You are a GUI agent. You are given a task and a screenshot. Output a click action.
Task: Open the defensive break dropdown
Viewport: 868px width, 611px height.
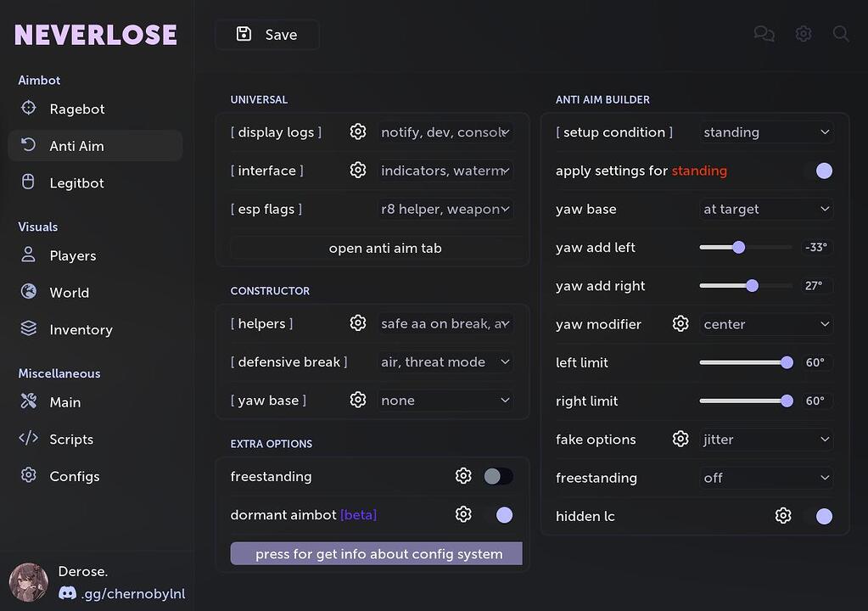coord(445,362)
